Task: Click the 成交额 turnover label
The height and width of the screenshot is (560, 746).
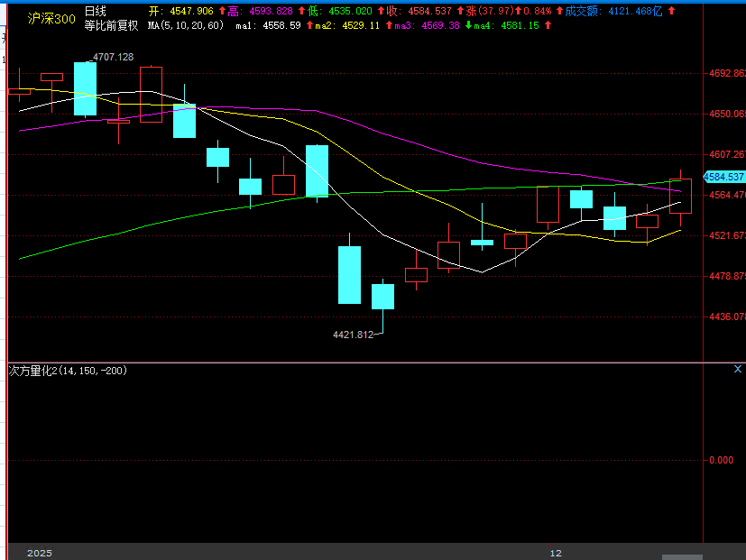Action: (583, 11)
